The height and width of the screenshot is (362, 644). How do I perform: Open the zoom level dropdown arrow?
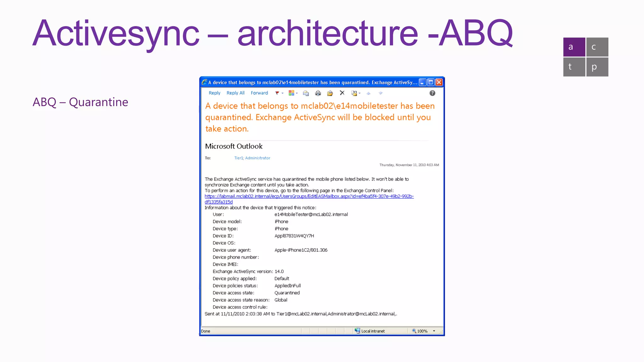point(434,331)
